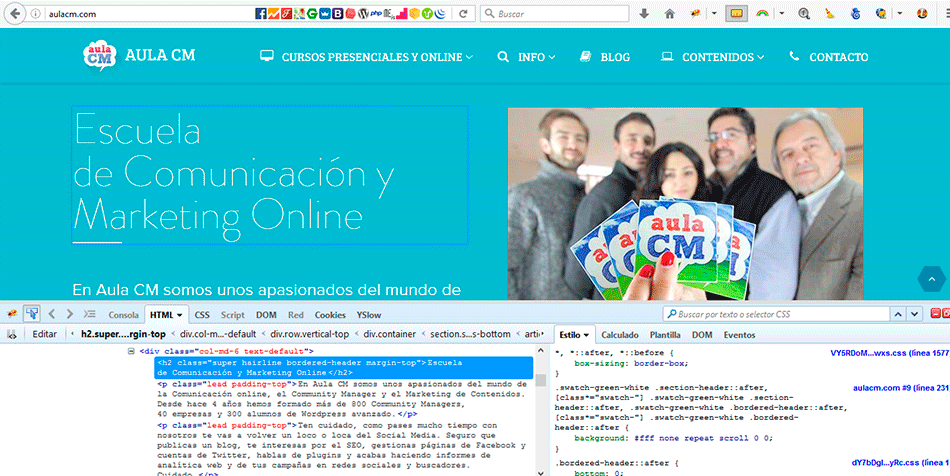The image size is (950, 476).
Task: Jump to next search result arrow
Action: (914, 314)
